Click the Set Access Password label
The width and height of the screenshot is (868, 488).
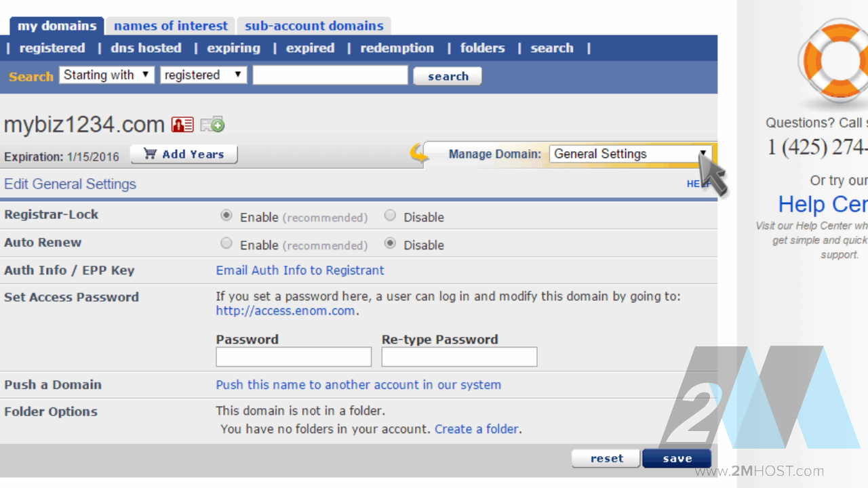pyautogui.click(x=71, y=297)
